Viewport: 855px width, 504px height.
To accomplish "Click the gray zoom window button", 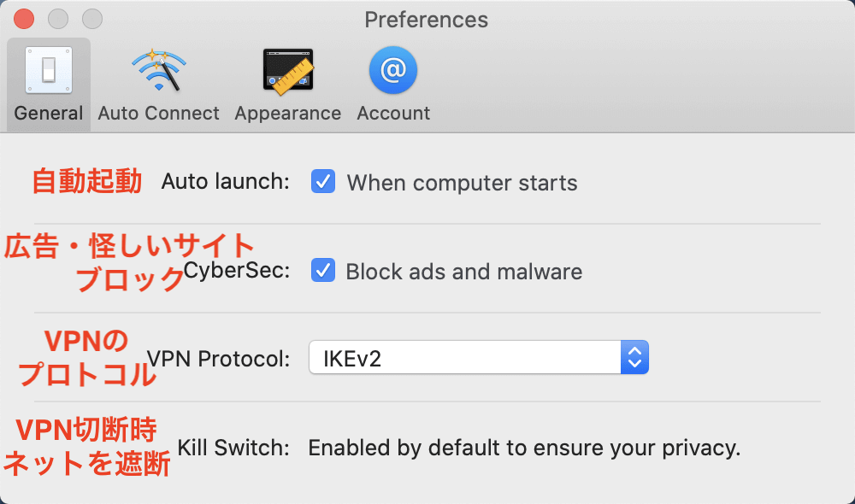I will (92, 19).
